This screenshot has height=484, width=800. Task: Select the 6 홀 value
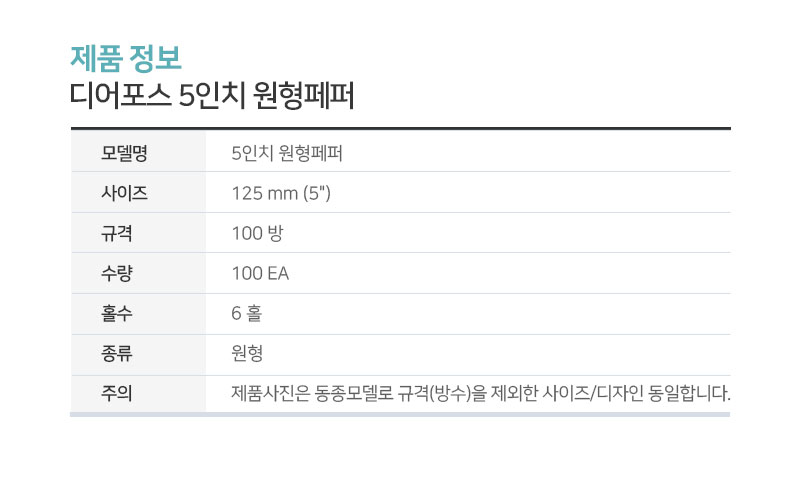(x=246, y=313)
